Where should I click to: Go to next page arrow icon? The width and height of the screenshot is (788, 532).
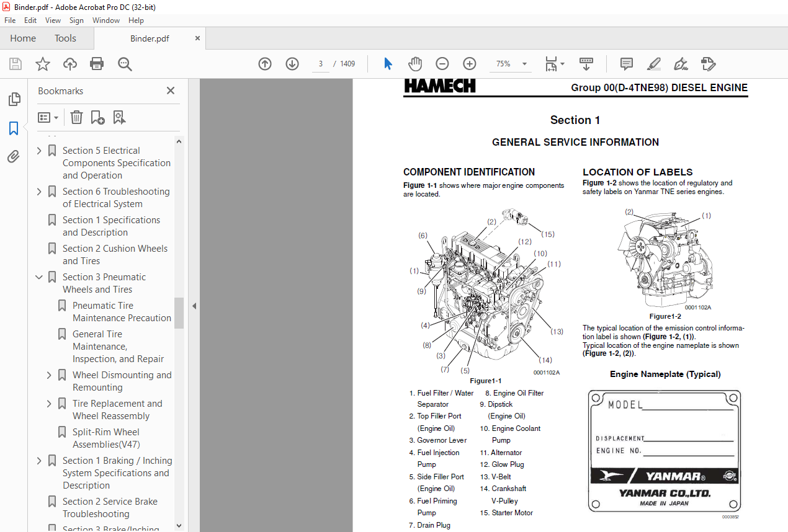coord(292,64)
